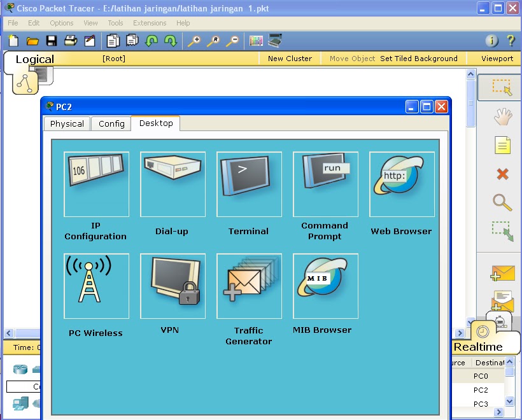Image resolution: width=522 pixels, height=420 pixels.
Task: Choose the Resize Shape tool
Action: pos(503,231)
